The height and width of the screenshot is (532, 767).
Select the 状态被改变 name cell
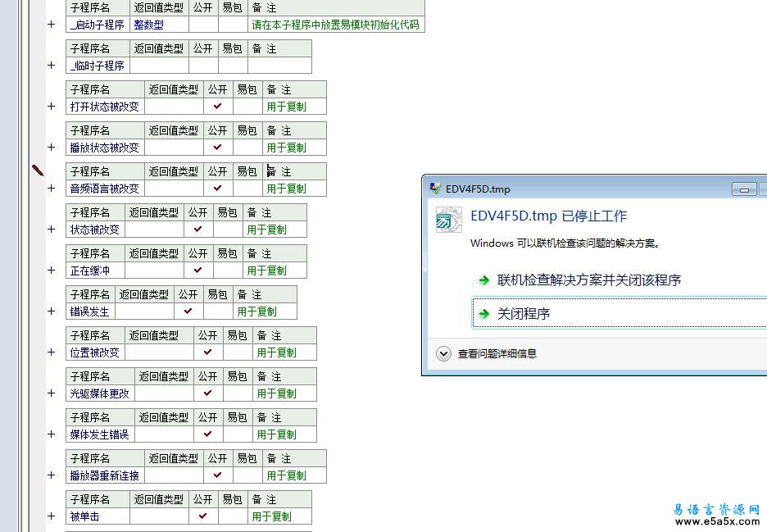95,229
